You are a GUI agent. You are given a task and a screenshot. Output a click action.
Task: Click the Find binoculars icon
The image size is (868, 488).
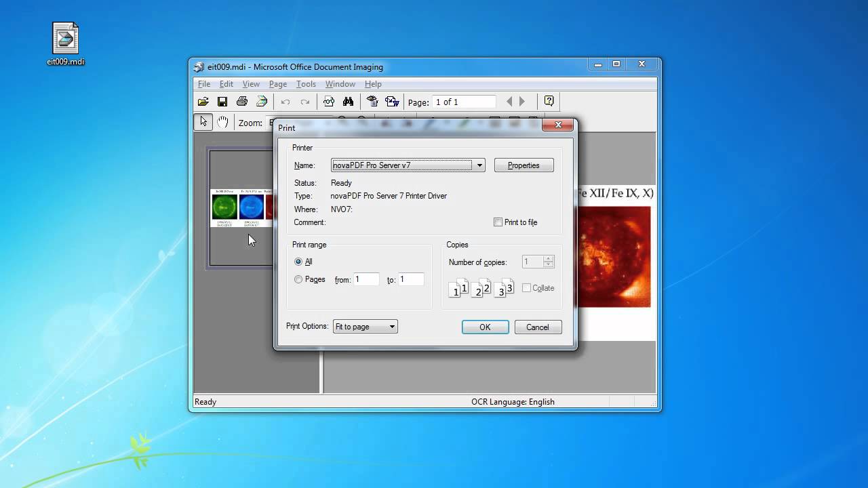click(x=349, y=102)
